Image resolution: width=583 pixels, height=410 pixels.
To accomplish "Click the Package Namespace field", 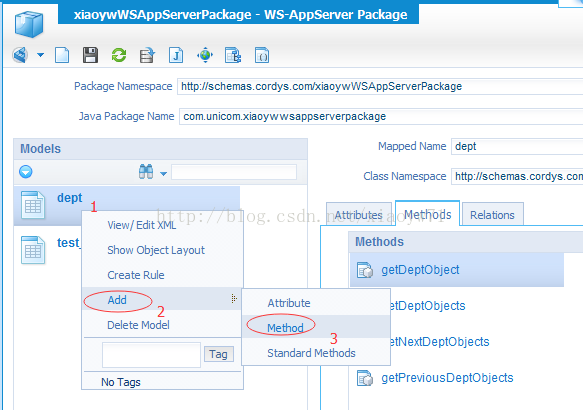I will [380, 86].
